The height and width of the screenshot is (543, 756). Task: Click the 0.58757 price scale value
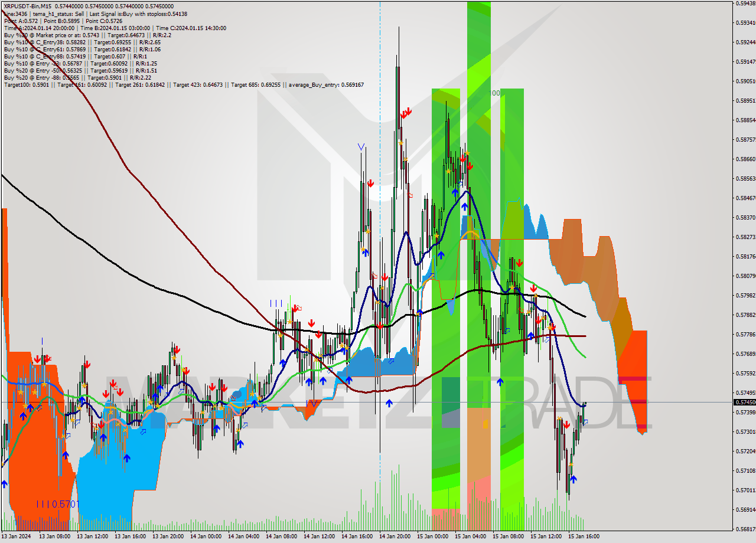click(745, 139)
